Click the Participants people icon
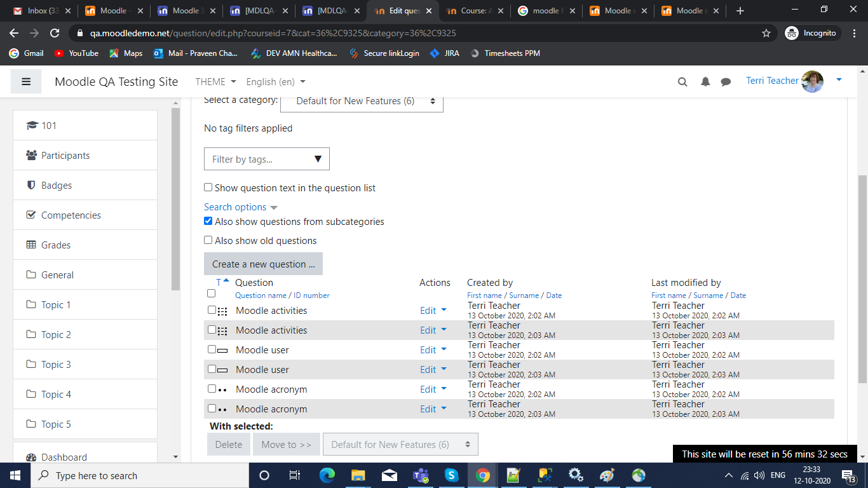The width and height of the screenshot is (868, 488). 31,155
